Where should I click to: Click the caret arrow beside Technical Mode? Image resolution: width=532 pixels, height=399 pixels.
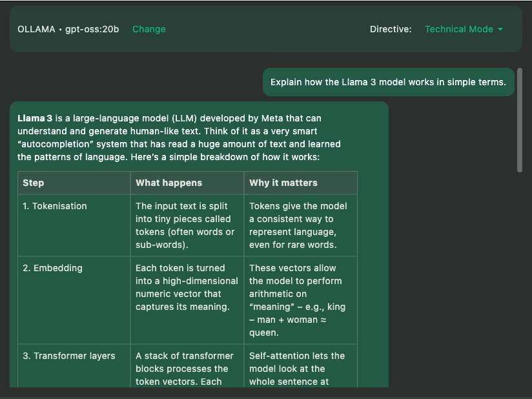click(500, 29)
